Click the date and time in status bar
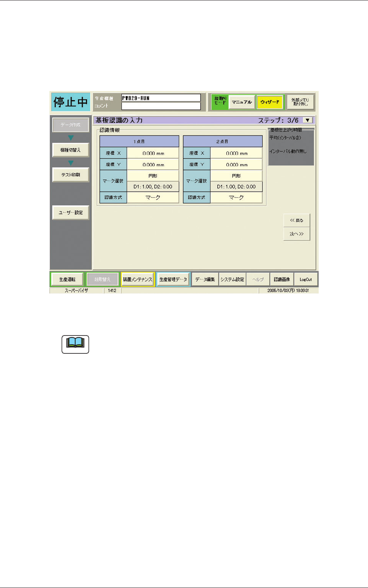The height and width of the screenshot is (588, 368). coord(288,290)
